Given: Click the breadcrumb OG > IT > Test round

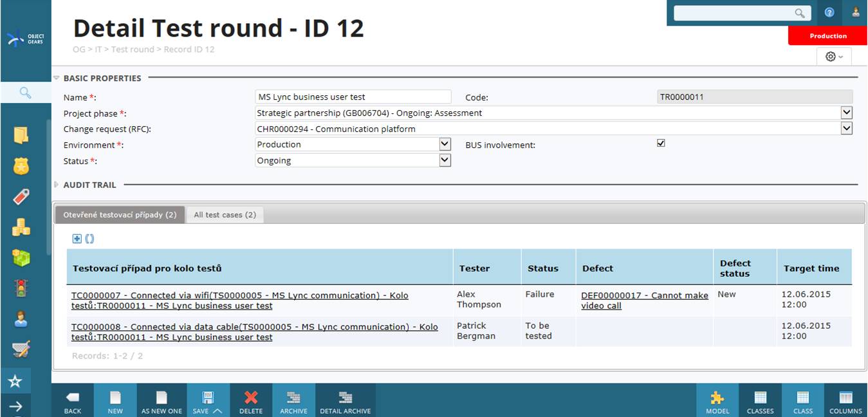Looking at the screenshot, I should click(x=113, y=50).
